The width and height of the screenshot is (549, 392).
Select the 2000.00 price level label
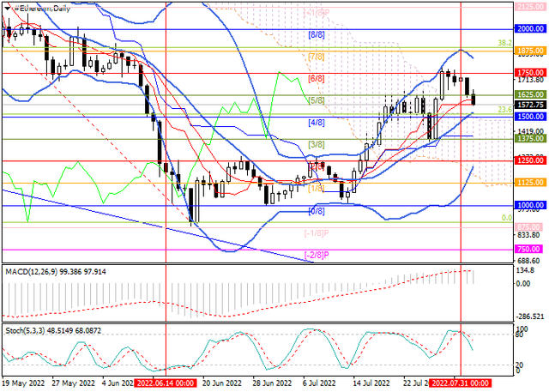click(527, 28)
